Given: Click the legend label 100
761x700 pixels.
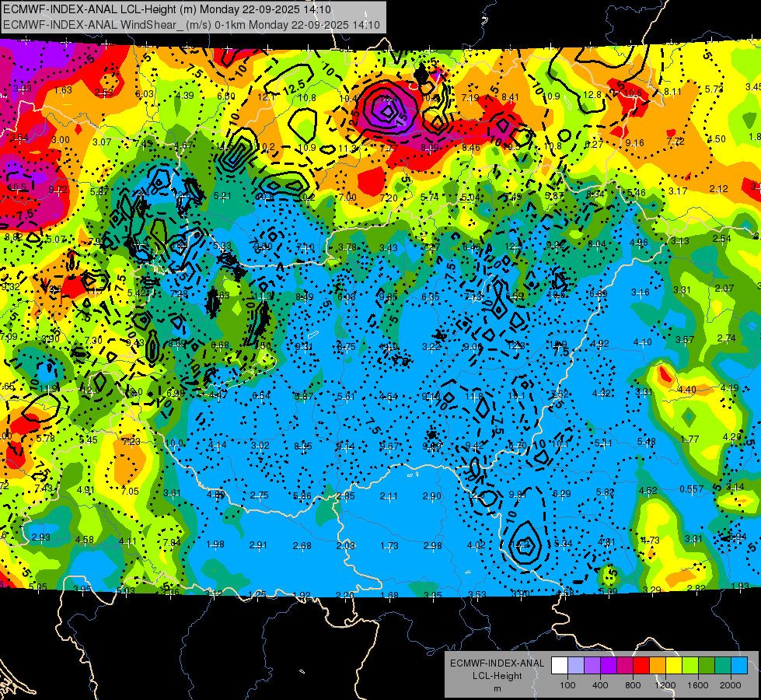Looking at the screenshot, I should tap(567, 685).
